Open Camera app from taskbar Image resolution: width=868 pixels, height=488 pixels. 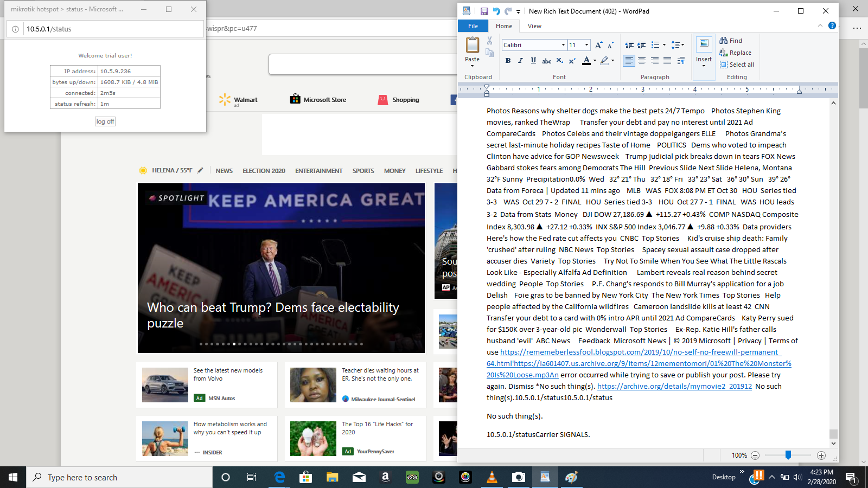[519, 477]
